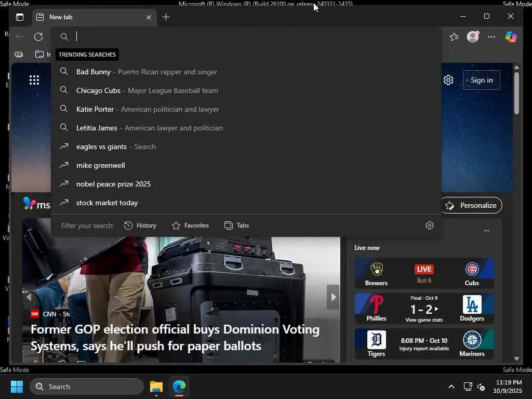This screenshot has height=399, width=532.
Task: Filter search by Favorites
Action: pos(190,225)
